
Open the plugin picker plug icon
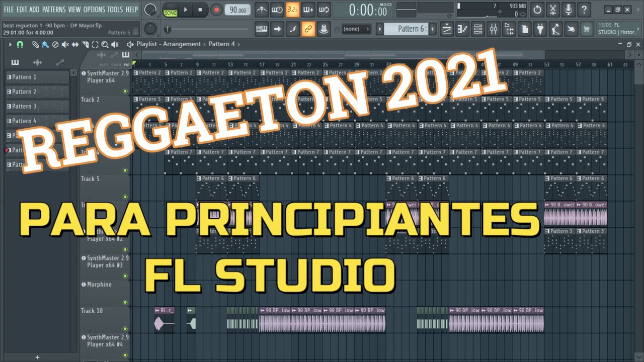coord(540,29)
